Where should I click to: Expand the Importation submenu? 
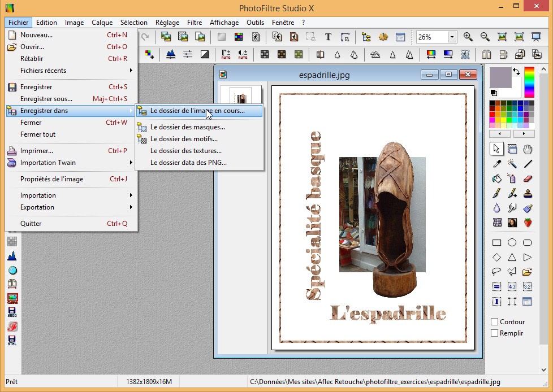pos(72,195)
